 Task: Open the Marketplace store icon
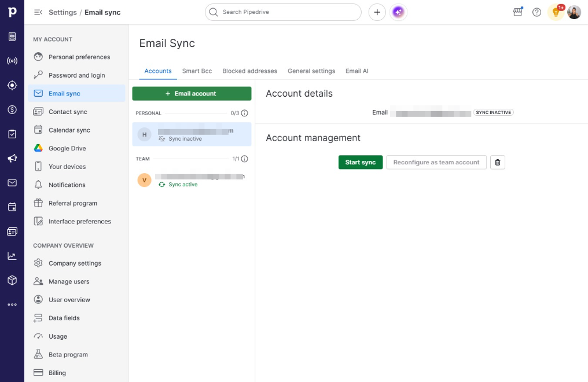tap(517, 12)
